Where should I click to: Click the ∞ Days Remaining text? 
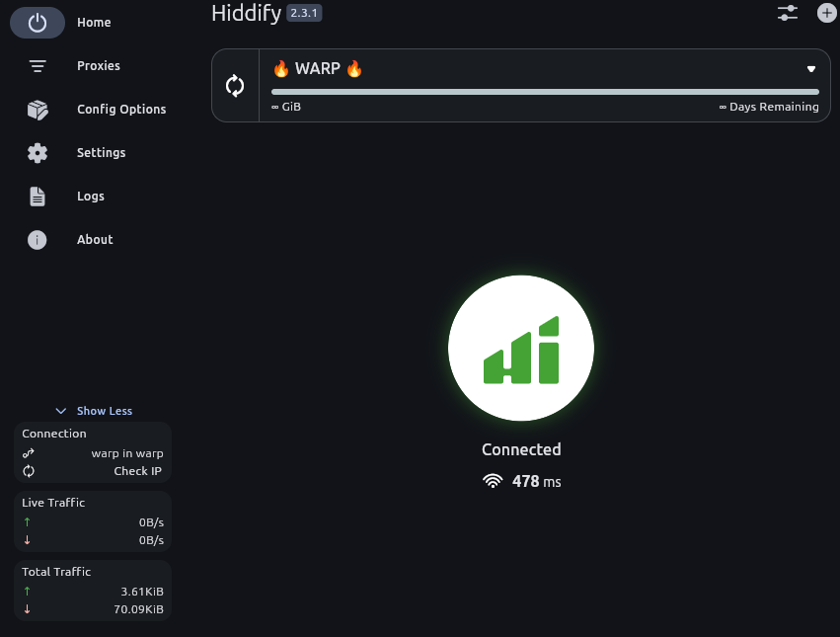click(769, 107)
